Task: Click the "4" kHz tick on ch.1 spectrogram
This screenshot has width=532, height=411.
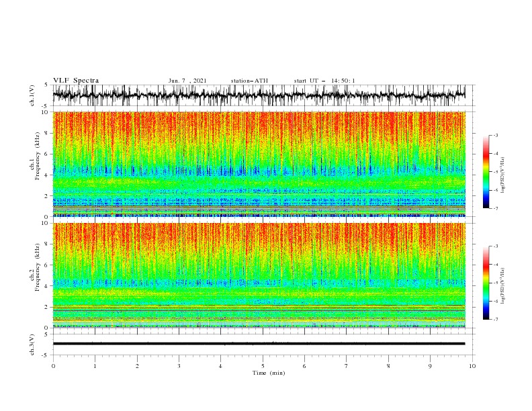Action: [x=48, y=175]
